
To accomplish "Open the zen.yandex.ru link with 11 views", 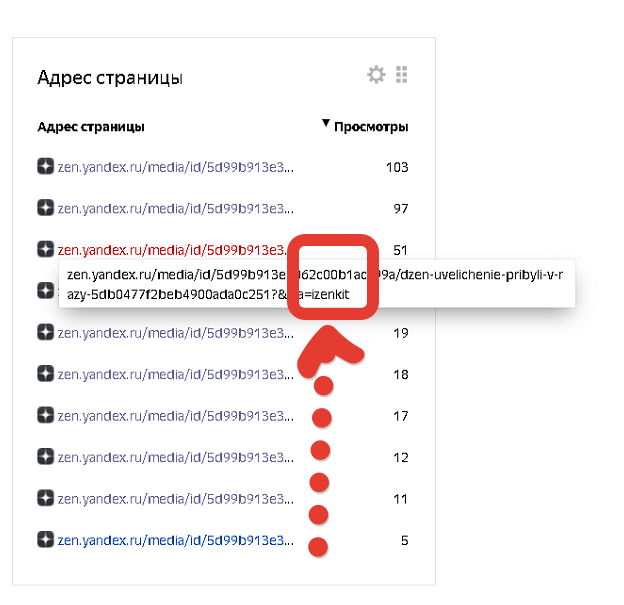I will click(x=176, y=499).
